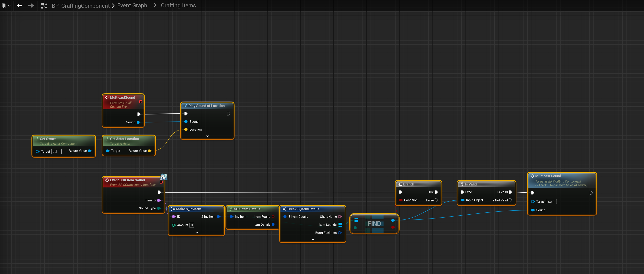Click the blueprint graph icon beside BP_CraftingComponent
Image resolution: width=644 pixels, height=274 pixels.
point(44,6)
